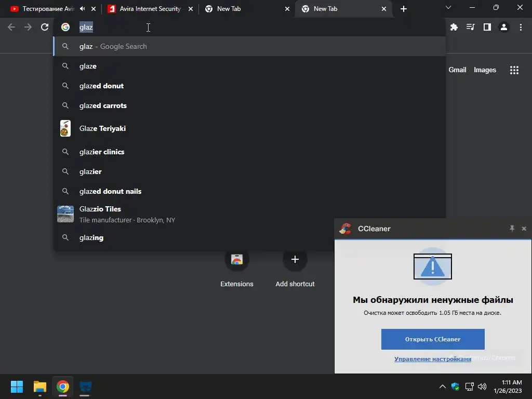Click the Glazzio Tiles thumbnail image

point(65,214)
